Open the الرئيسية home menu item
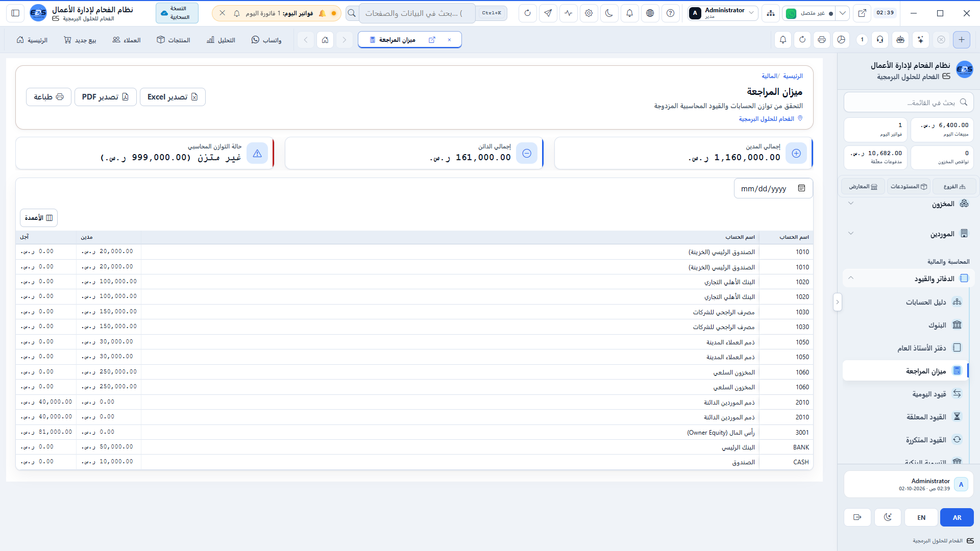980x551 pixels. 32,40
